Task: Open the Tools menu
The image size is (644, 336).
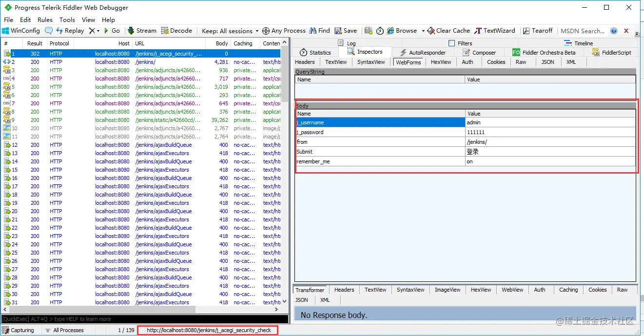Action: coord(67,20)
